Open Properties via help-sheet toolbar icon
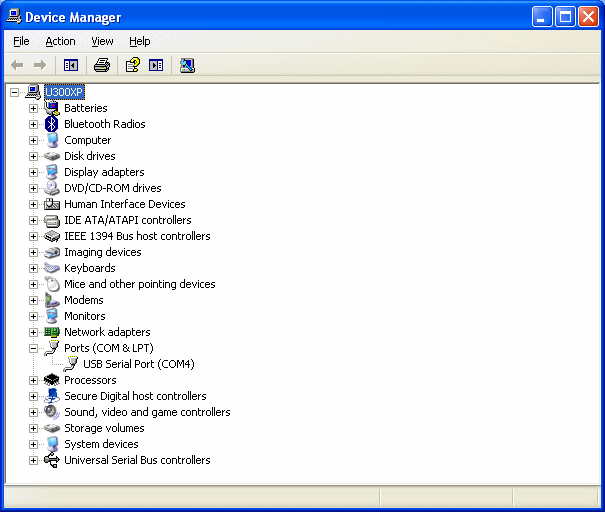Screen dimensions: 605x512 click(133, 65)
